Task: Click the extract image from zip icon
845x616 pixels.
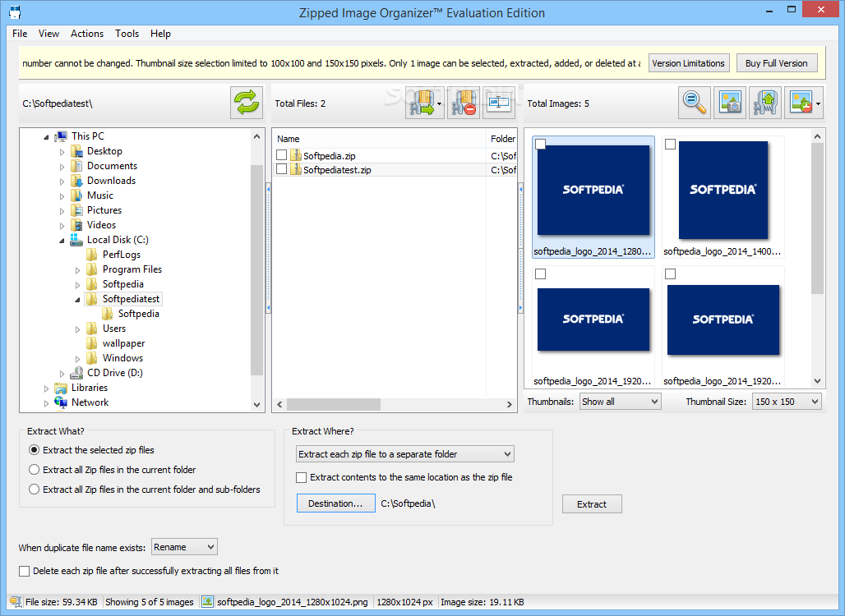Action: 766,103
